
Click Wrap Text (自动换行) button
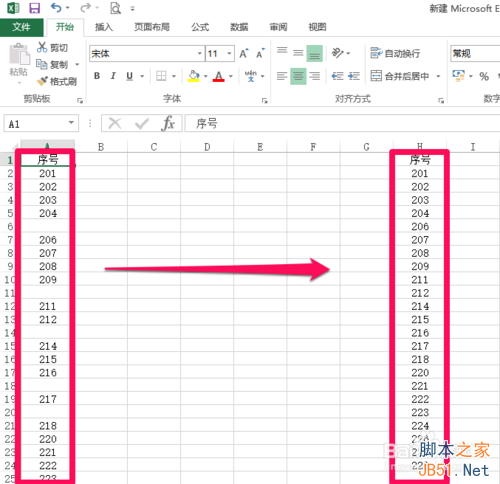(x=395, y=53)
